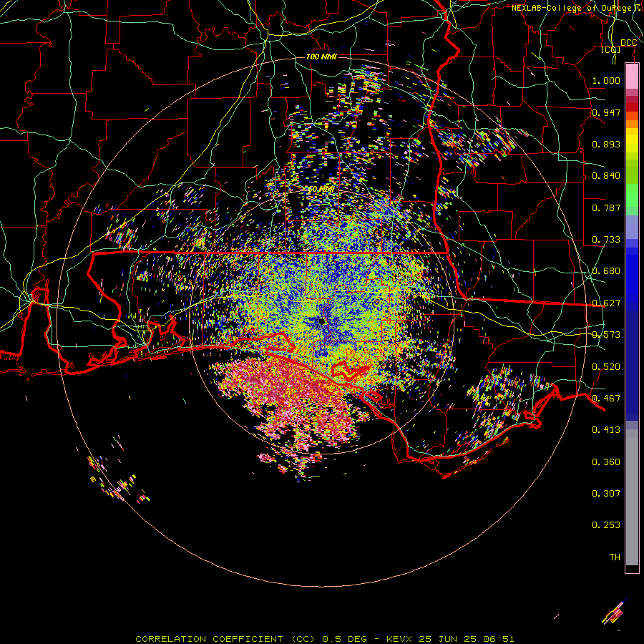
Task: Select the 0.680 color scale value
Action: 606,271
